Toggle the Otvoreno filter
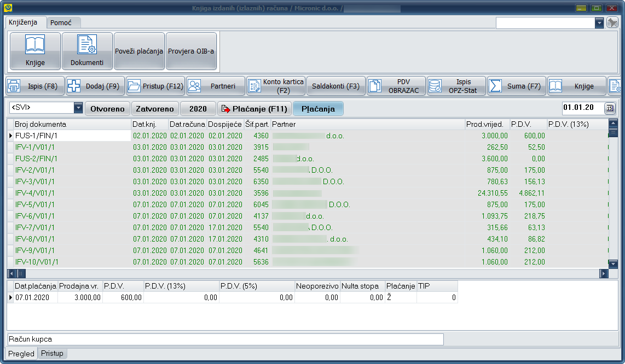Viewport: 625px width, 364px height. [107, 109]
